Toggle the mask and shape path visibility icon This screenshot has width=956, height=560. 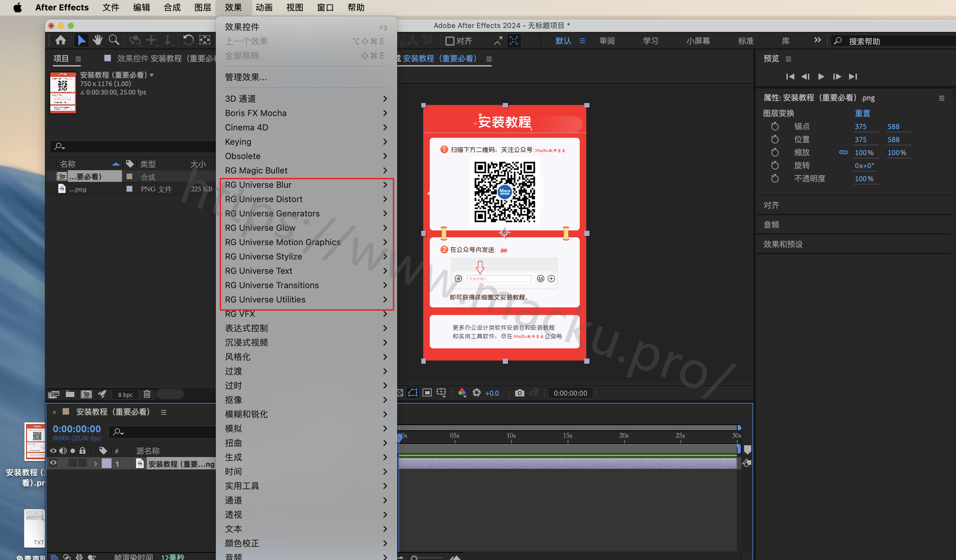click(x=413, y=392)
